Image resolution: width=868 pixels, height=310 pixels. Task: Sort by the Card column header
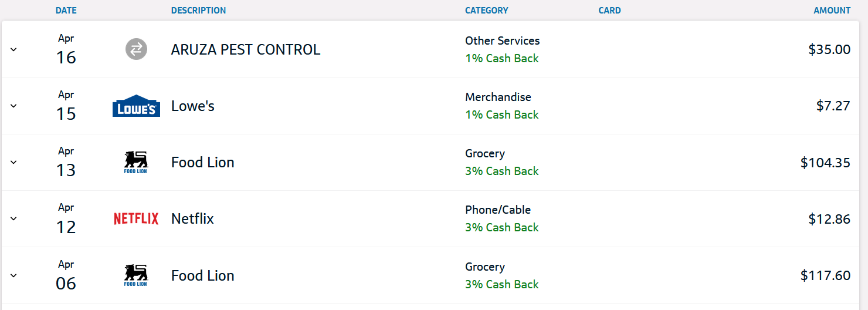coord(609,11)
